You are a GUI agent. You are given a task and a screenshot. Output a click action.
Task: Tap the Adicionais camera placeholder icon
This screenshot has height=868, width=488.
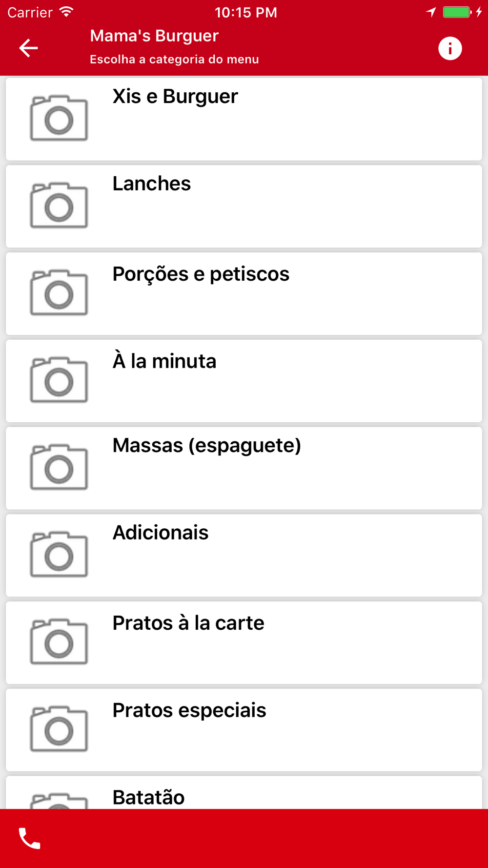click(59, 555)
